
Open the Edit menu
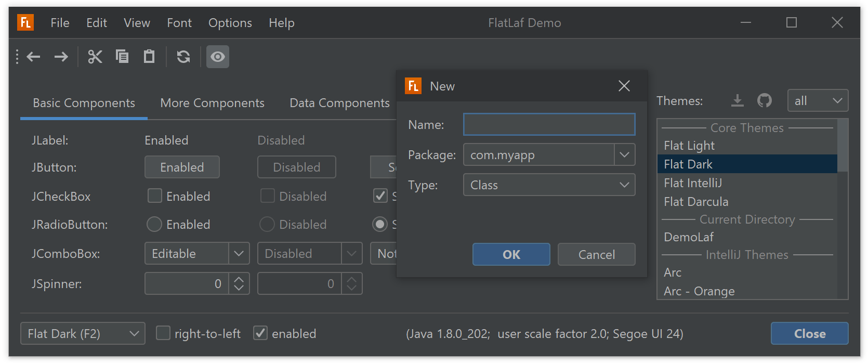click(x=97, y=23)
